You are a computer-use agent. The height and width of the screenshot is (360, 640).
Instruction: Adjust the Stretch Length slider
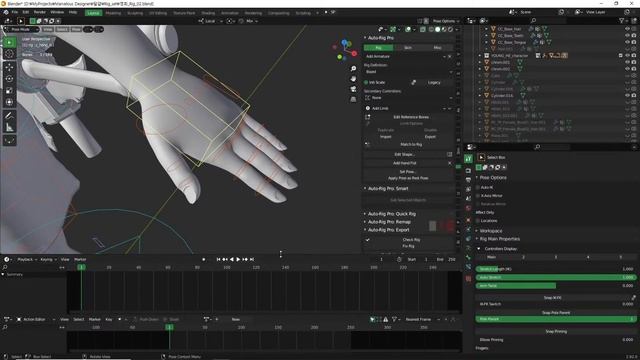(556, 269)
